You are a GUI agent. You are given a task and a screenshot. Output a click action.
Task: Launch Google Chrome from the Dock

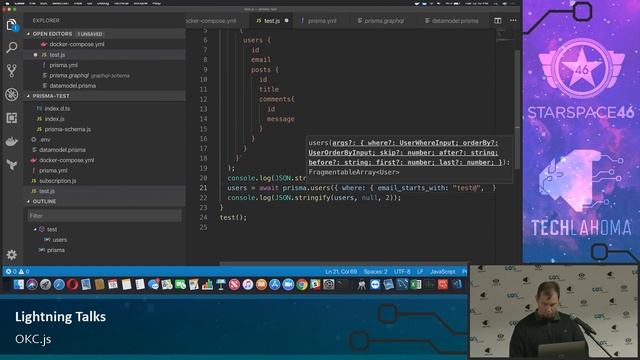coord(302,284)
